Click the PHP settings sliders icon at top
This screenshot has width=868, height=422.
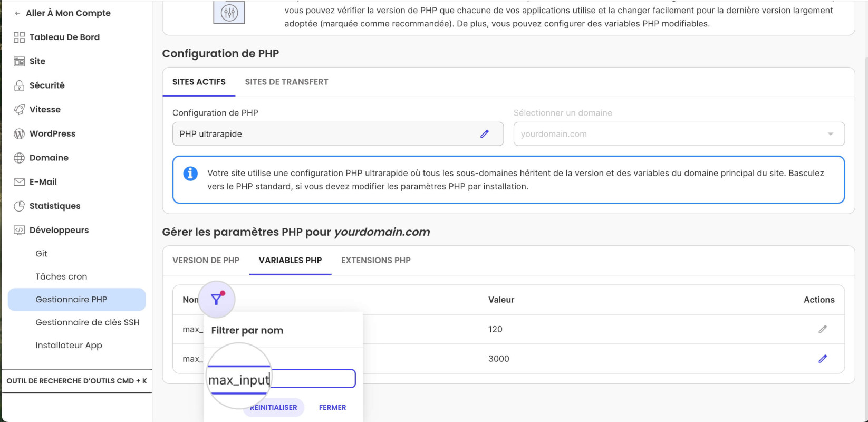click(x=229, y=13)
